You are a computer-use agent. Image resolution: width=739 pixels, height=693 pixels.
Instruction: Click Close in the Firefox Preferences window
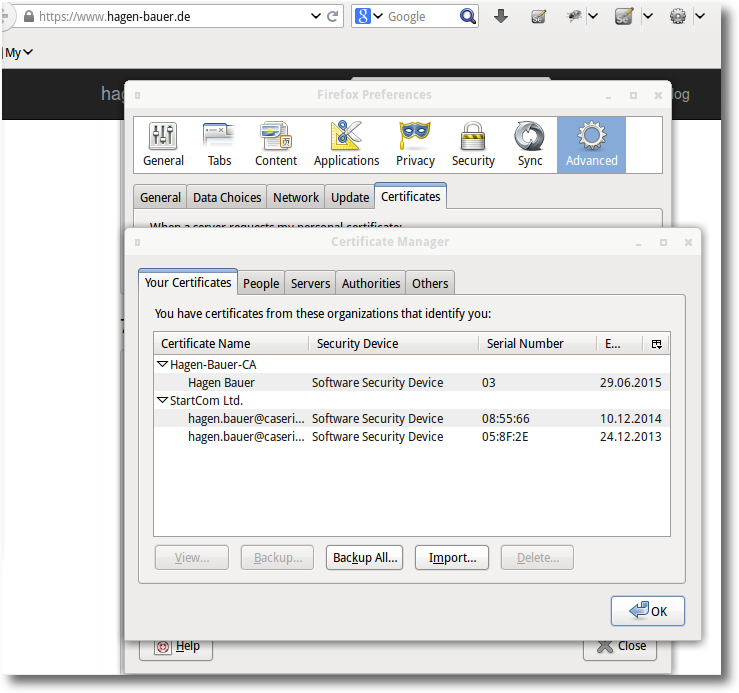click(620, 647)
